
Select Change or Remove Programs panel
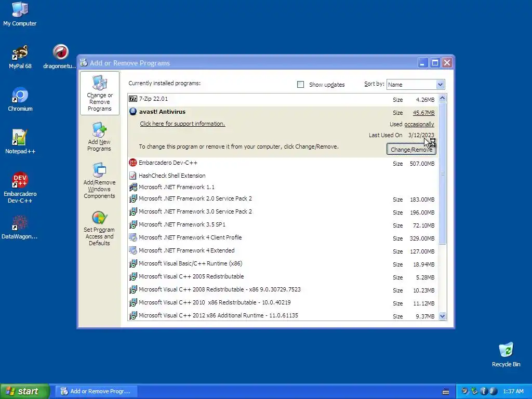tap(99, 94)
